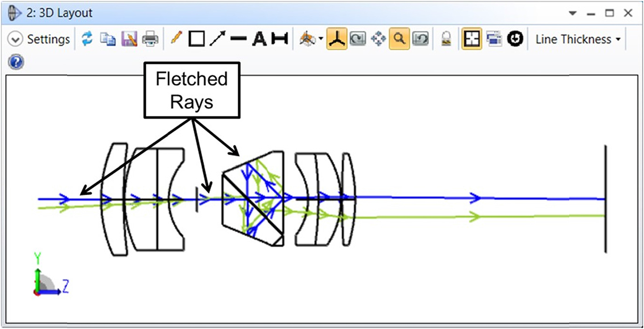Click the window lock icon

[446, 40]
